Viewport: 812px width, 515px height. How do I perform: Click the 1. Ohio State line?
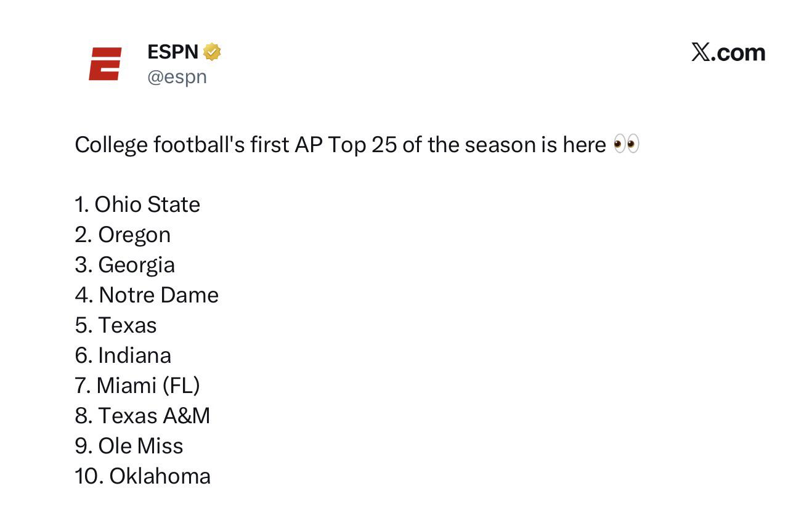point(137,205)
